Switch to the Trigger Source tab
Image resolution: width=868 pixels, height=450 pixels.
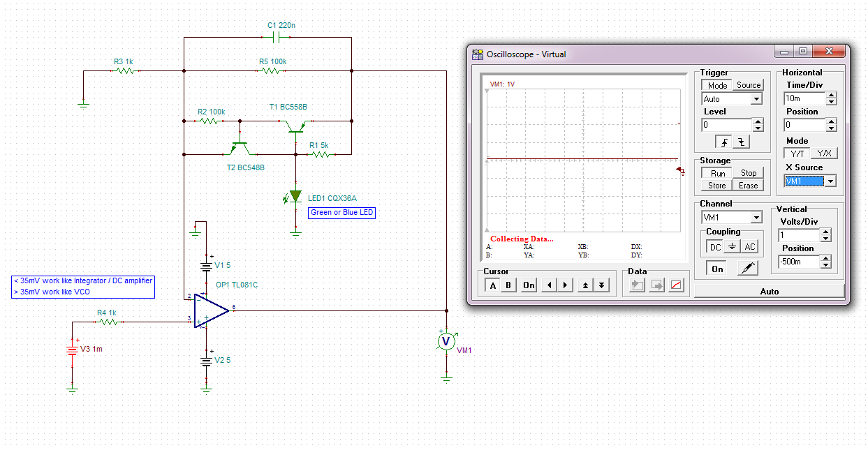(748, 85)
